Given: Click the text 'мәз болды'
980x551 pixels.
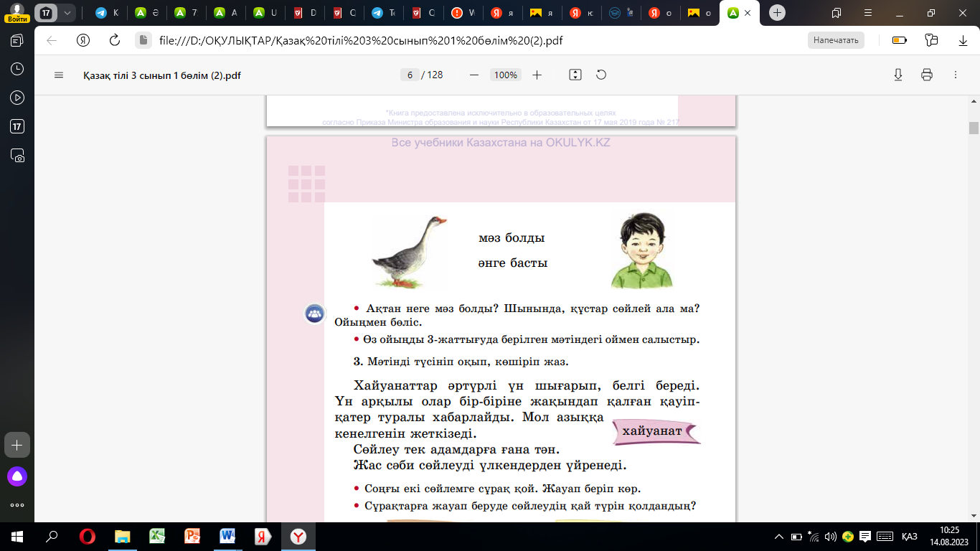Looking at the screenshot, I should coord(512,238).
